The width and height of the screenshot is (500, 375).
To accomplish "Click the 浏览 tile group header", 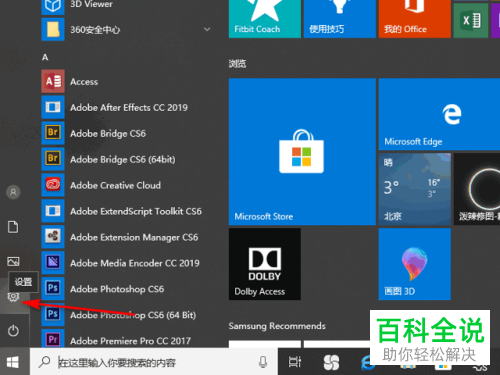I will click(237, 63).
